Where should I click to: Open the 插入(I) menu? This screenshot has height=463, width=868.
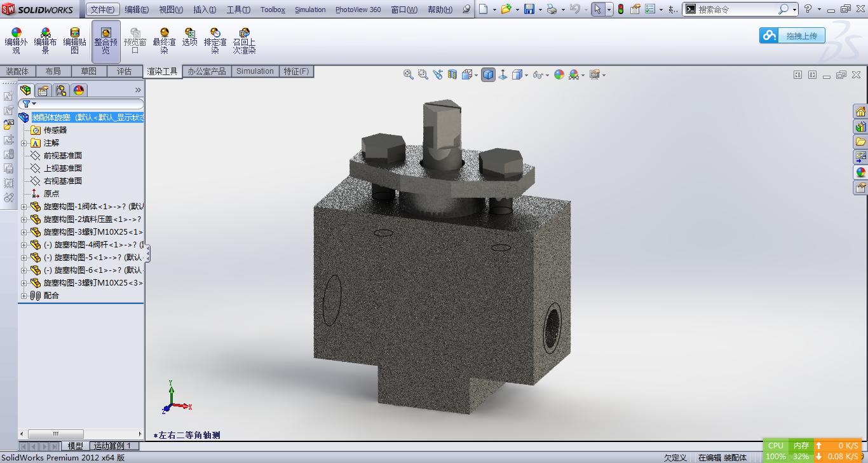205,10
